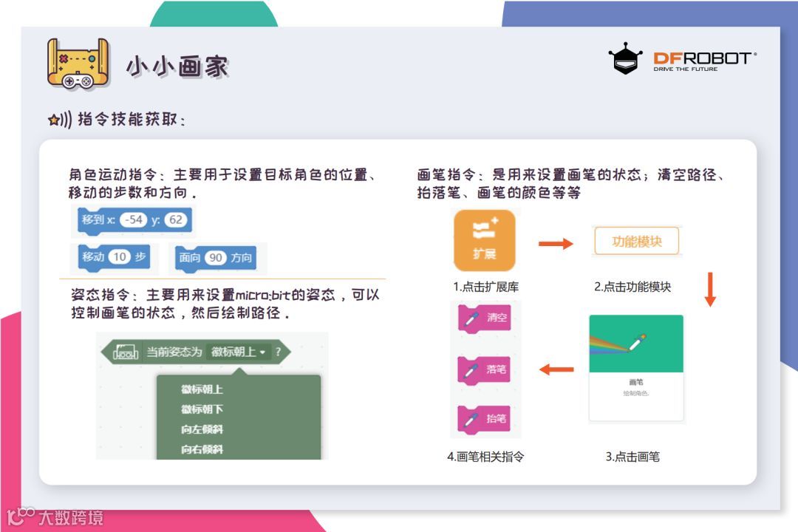Viewport: 798px width, 532px height.
Task: Click the 功能模块 button
Action: [x=636, y=241]
